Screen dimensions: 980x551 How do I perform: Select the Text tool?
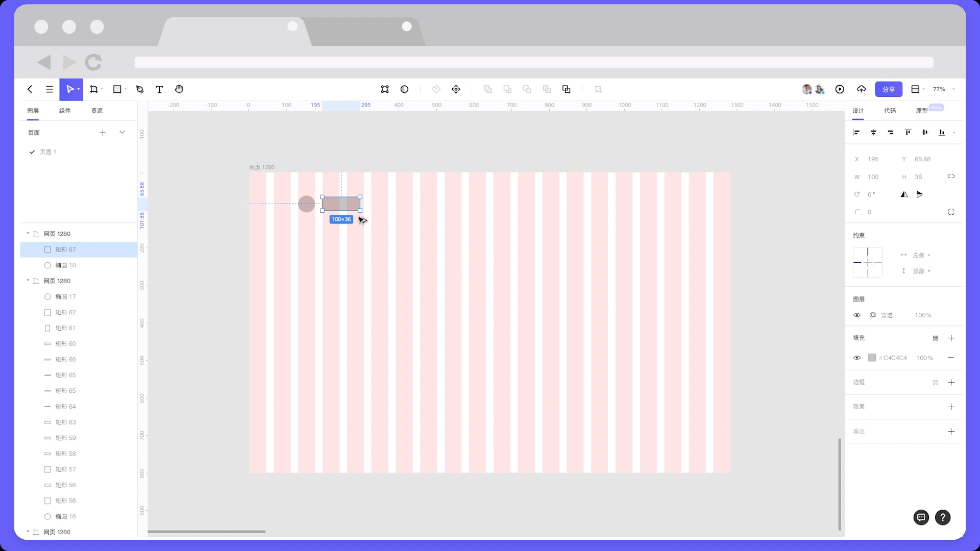pos(159,89)
